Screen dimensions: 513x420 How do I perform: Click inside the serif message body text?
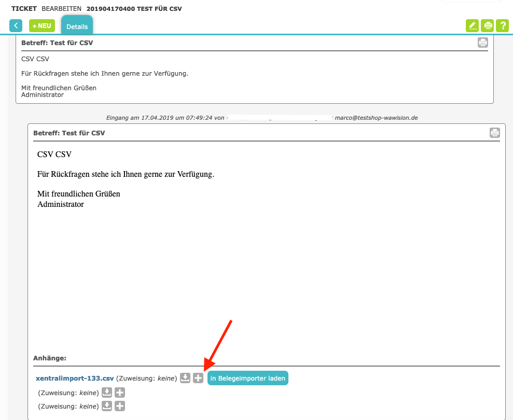[126, 174]
